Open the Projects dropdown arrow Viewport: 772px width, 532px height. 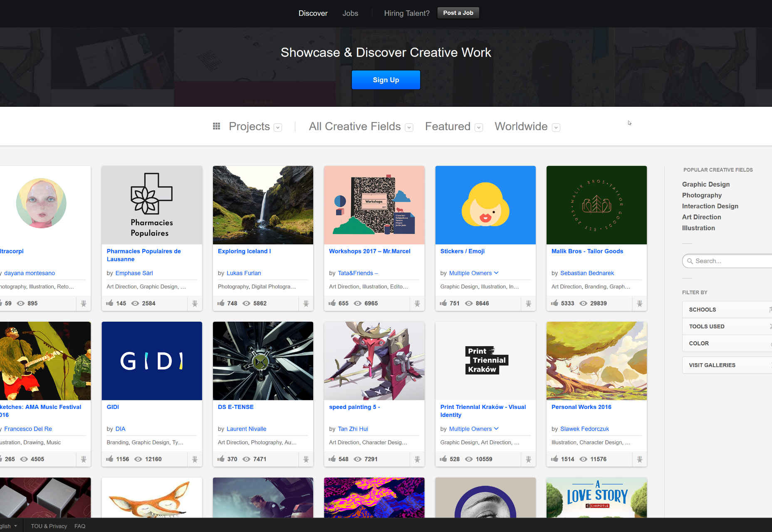[278, 128]
